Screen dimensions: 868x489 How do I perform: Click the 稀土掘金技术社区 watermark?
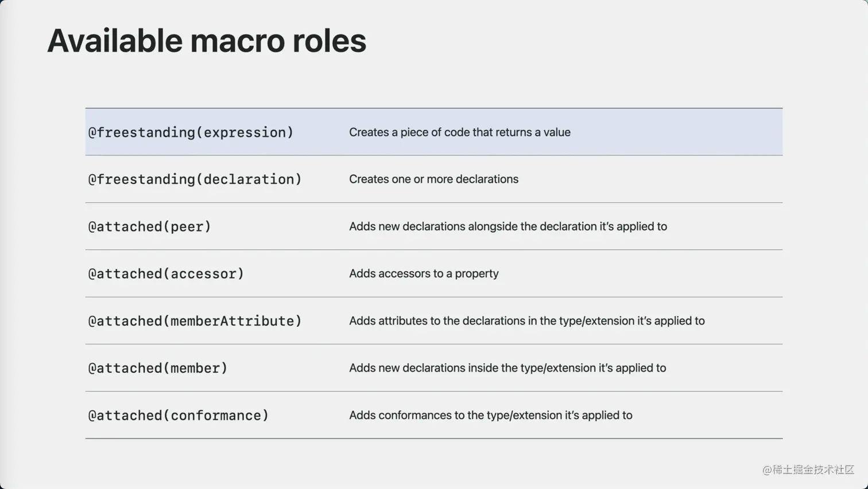click(x=808, y=469)
